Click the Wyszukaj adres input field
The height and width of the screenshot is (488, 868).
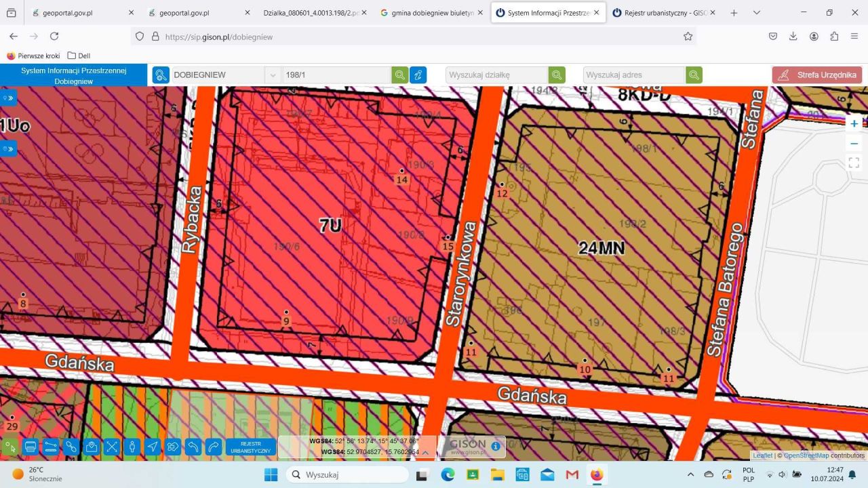634,75
